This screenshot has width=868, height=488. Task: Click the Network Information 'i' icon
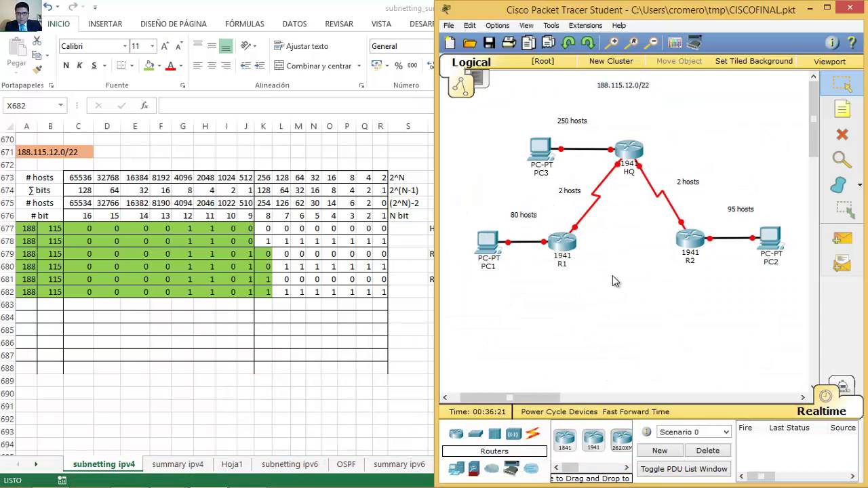(x=832, y=43)
